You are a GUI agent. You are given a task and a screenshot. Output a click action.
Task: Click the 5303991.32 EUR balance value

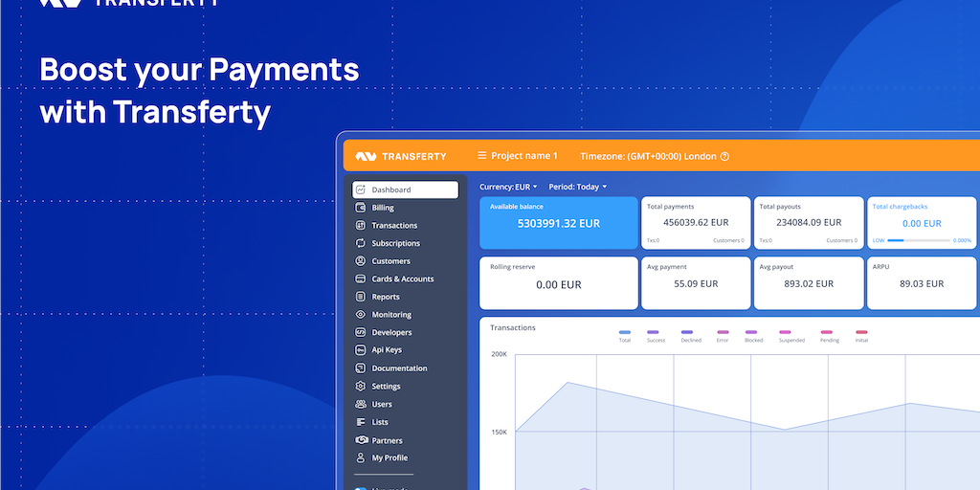(x=559, y=223)
